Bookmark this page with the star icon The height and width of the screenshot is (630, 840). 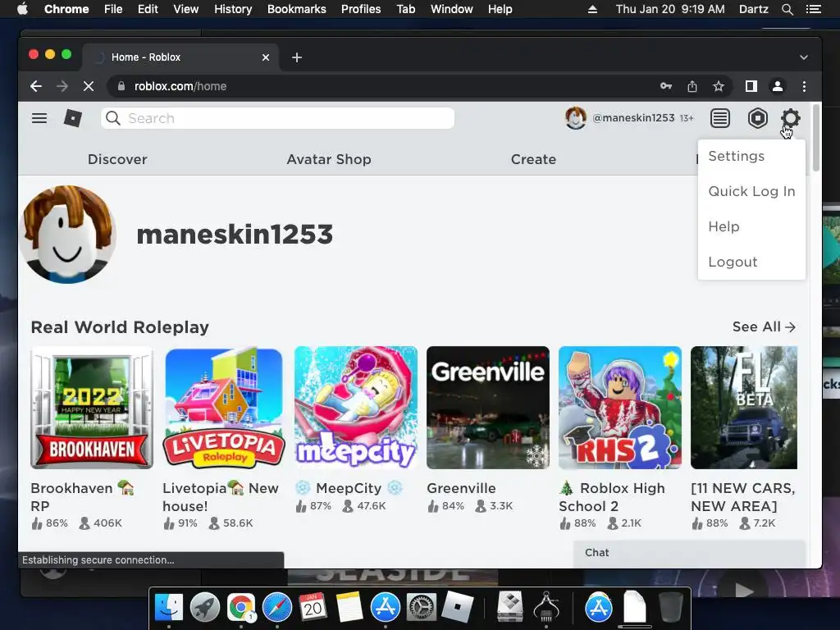[x=719, y=86]
